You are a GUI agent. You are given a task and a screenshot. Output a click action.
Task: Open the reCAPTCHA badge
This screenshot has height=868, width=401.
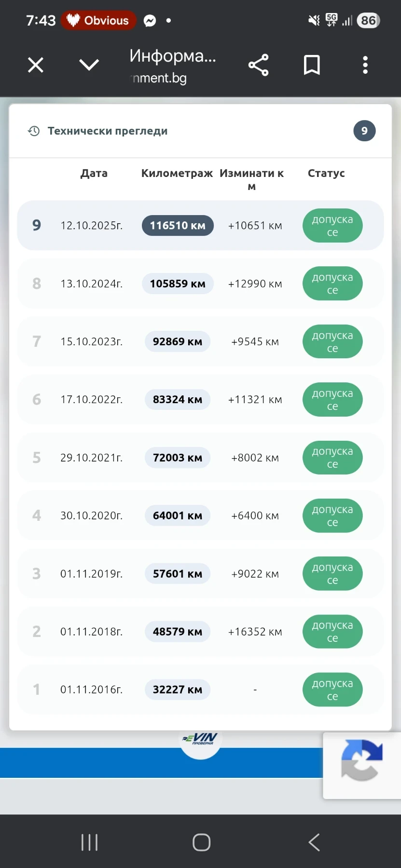click(x=362, y=765)
